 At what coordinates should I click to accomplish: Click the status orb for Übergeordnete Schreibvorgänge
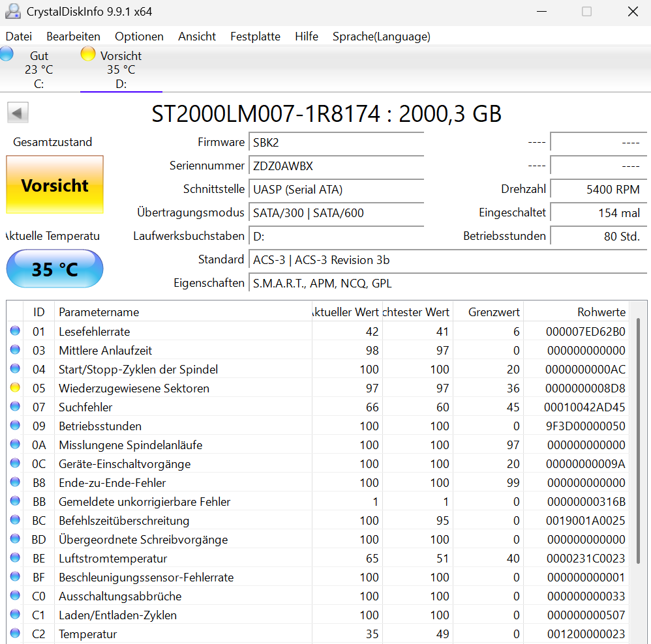(15, 538)
